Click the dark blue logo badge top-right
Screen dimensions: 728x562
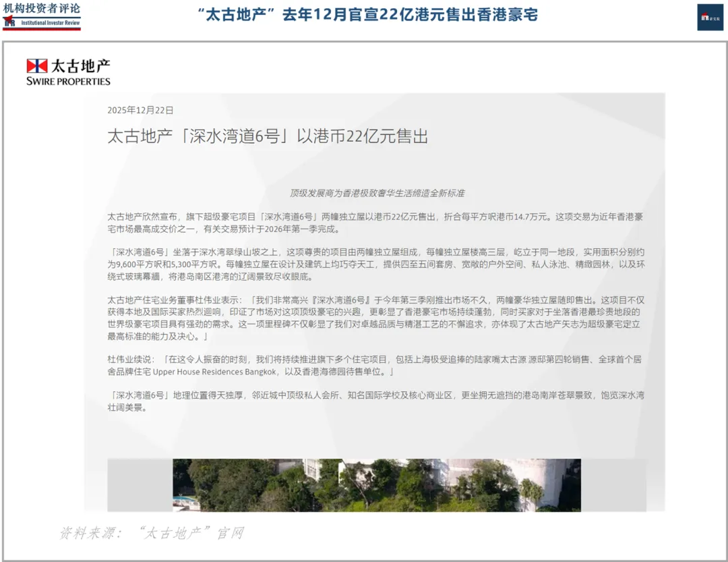tap(710, 18)
